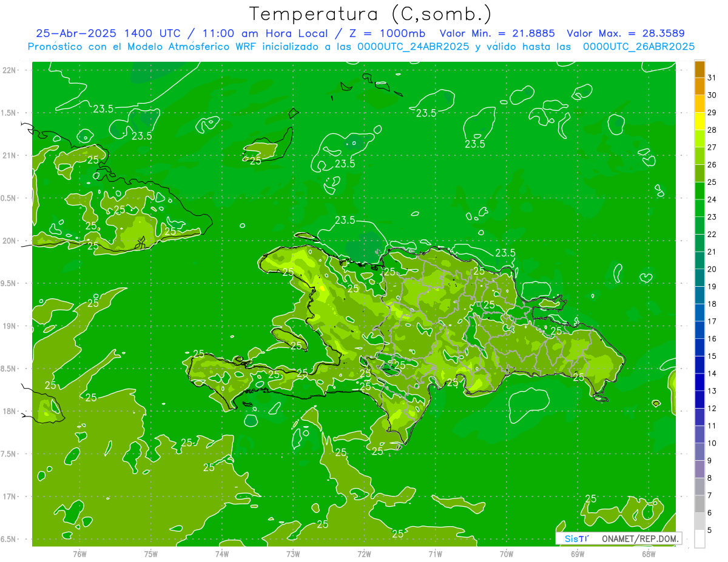Image resolution: width=728 pixels, height=562 pixels.
Task: Click the '20N' latitude label
Action: (x=9, y=241)
